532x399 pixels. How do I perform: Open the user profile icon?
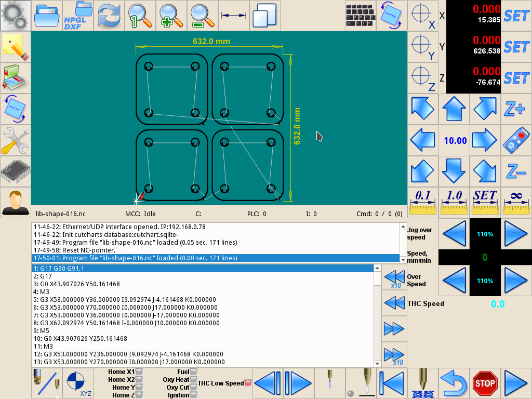tap(16, 203)
